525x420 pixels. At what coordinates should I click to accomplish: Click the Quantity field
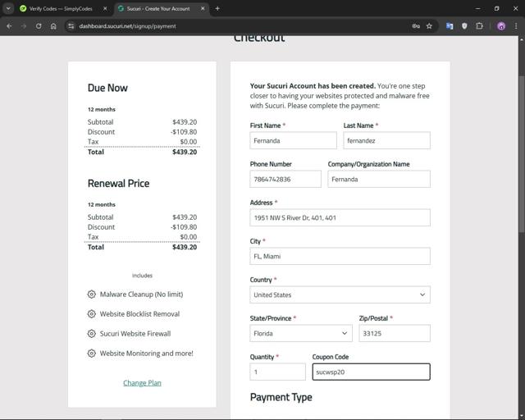(x=277, y=372)
